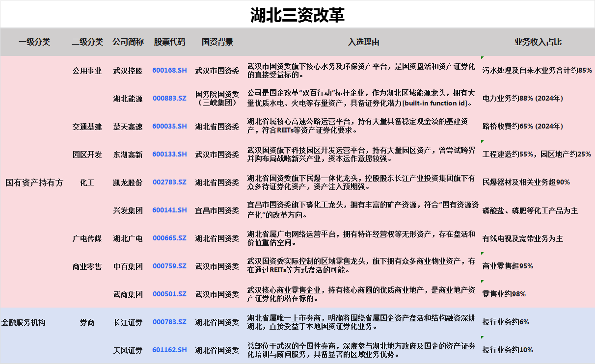The image size is (595, 364).
Task: Open stock code link 000759.SZ
Action: point(169,266)
